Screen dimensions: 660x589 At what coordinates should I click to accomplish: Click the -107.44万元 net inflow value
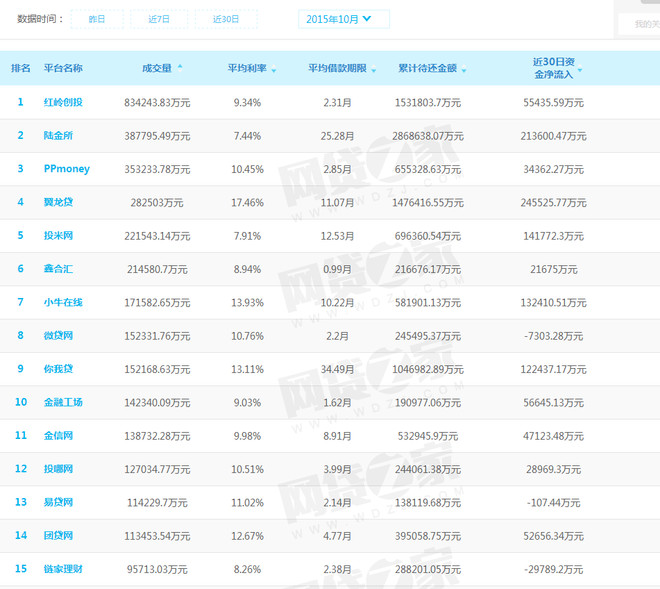tap(554, 503)
